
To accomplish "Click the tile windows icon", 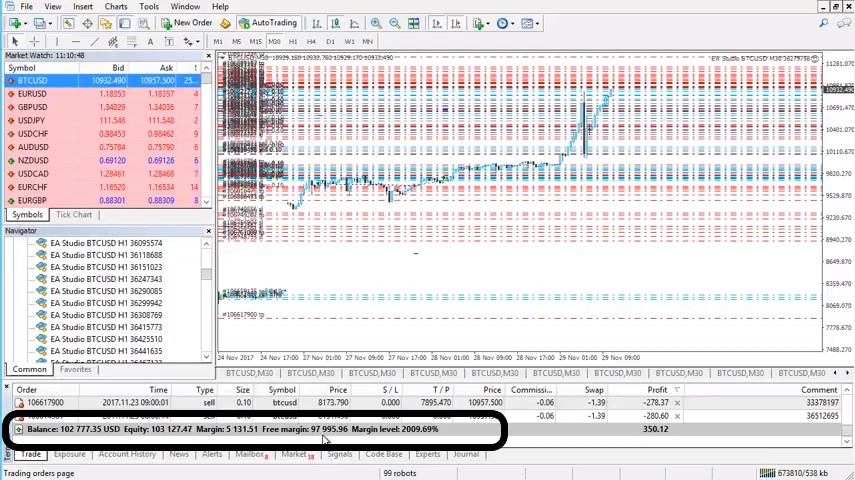I will [x=415, y=23].
